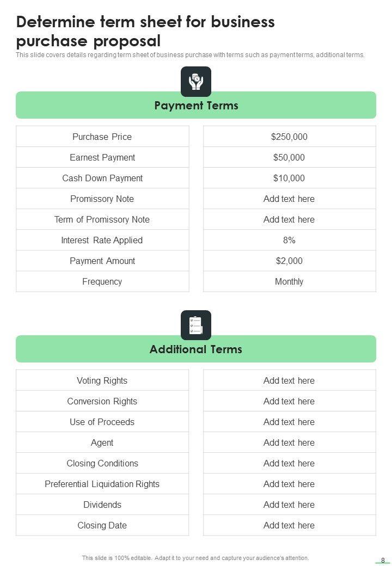Click the Purchase Price label cell

pyautogui.click(x=102, y=137)
